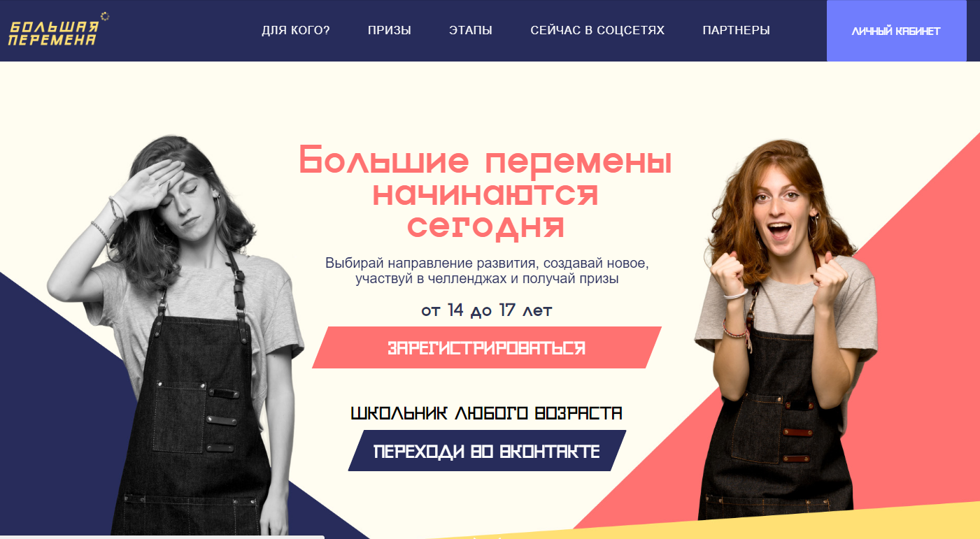The height and width of the screenshot is (539, 980).
Task: Open the Партнеры section
Action: (x=737, y=31)
